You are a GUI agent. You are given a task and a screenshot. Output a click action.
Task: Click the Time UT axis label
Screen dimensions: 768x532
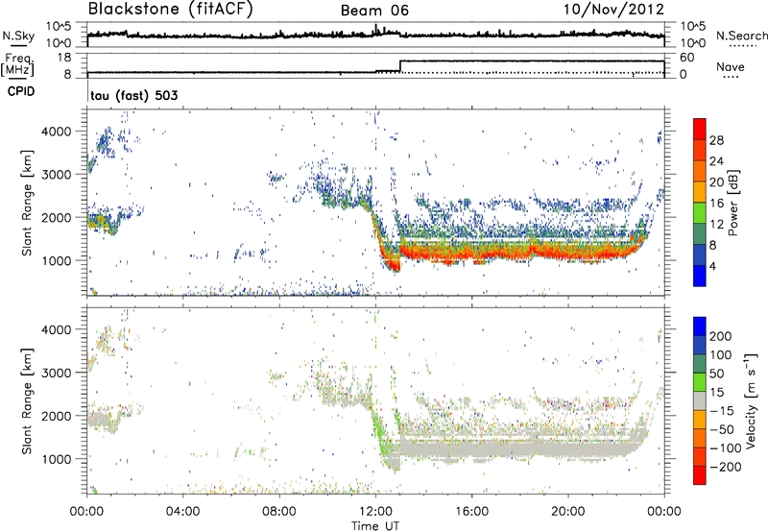pos(375,526)
